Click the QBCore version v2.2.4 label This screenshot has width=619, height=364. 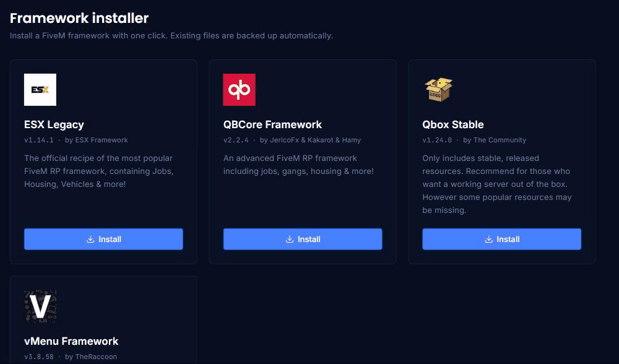point(236,140)
